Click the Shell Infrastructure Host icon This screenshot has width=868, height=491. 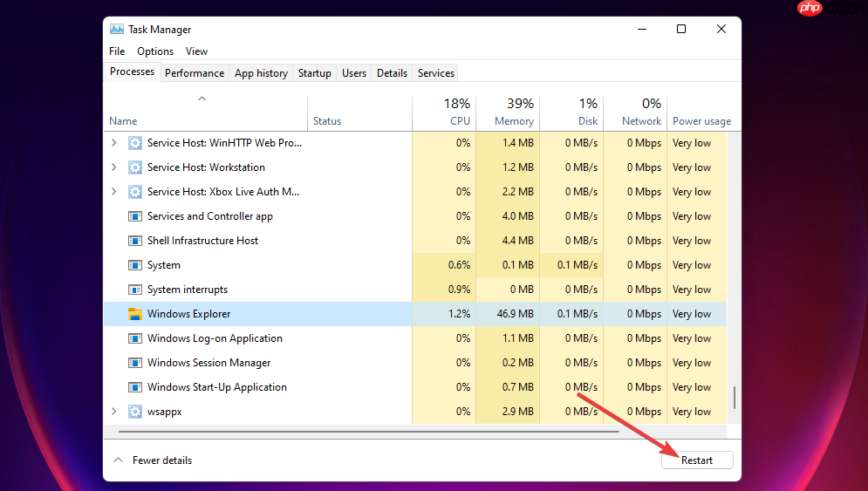pyautogui.click(x=134, y=241)
